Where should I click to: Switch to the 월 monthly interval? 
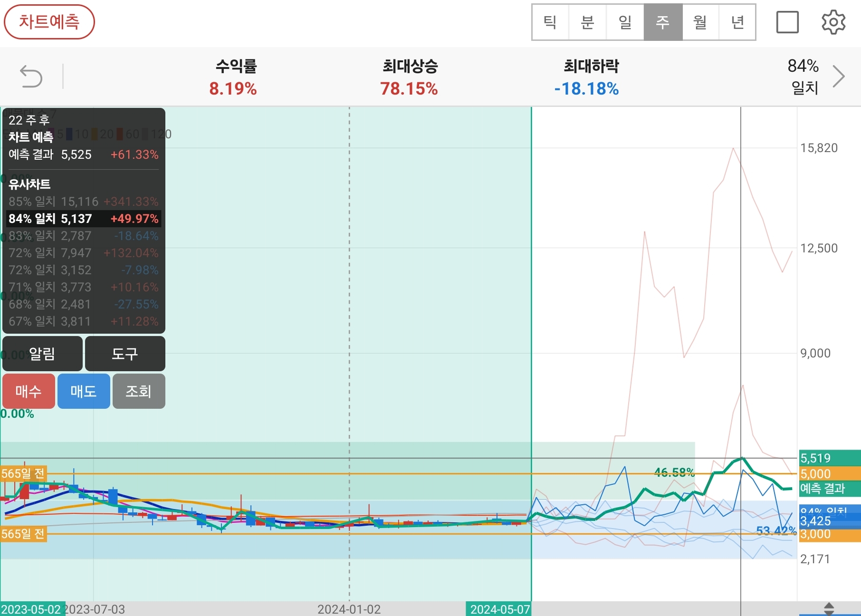[x=700, y=22]
